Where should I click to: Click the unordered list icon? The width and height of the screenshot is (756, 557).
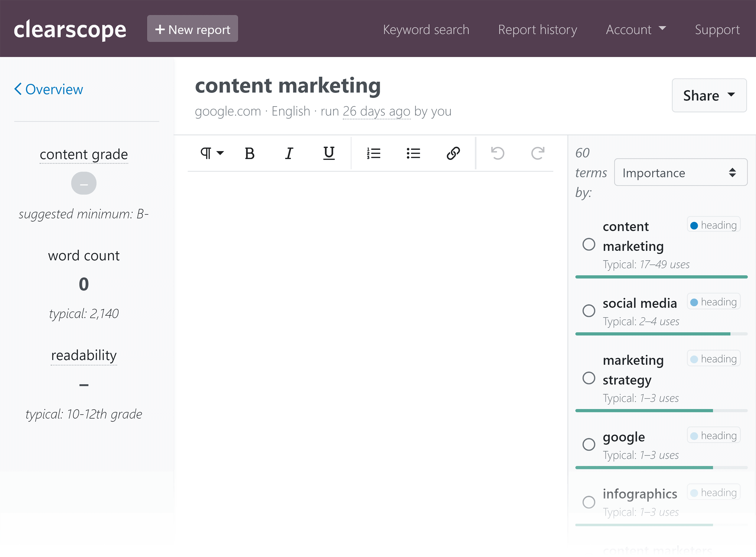coord(413,154)
